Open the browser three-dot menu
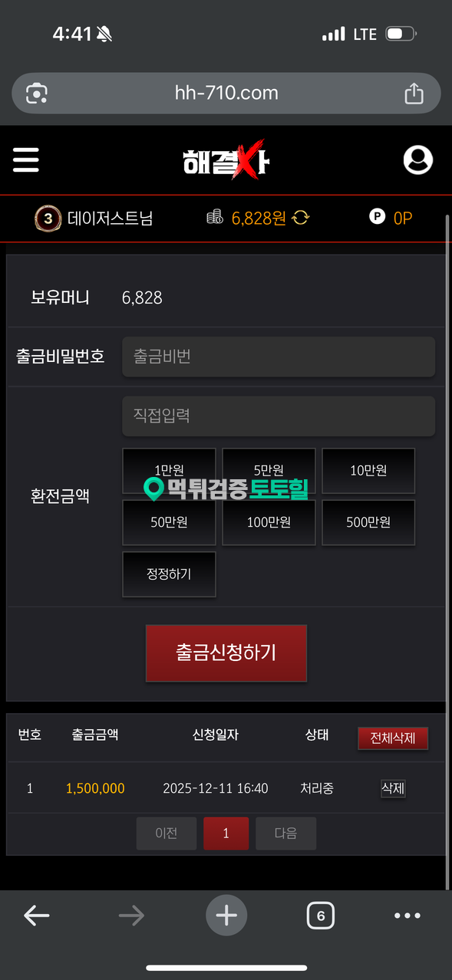The width and height of the screenshot is (452, 980). (x=407, y=916)
